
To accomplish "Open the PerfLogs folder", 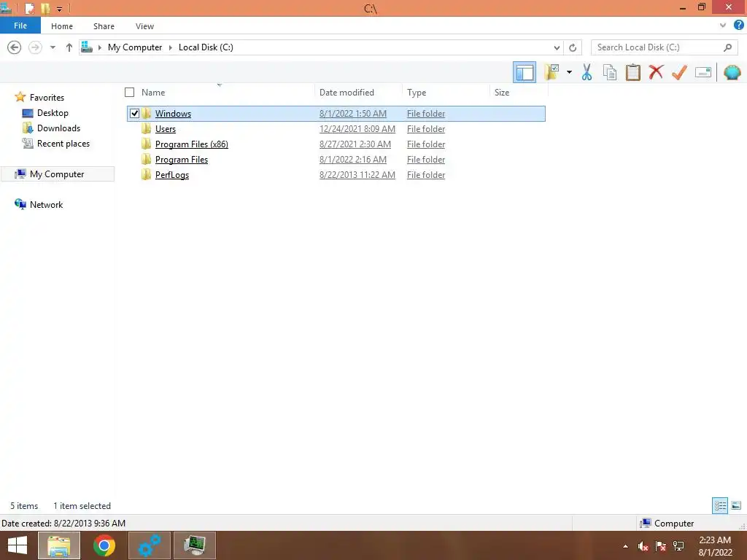I will click(172, 174).
